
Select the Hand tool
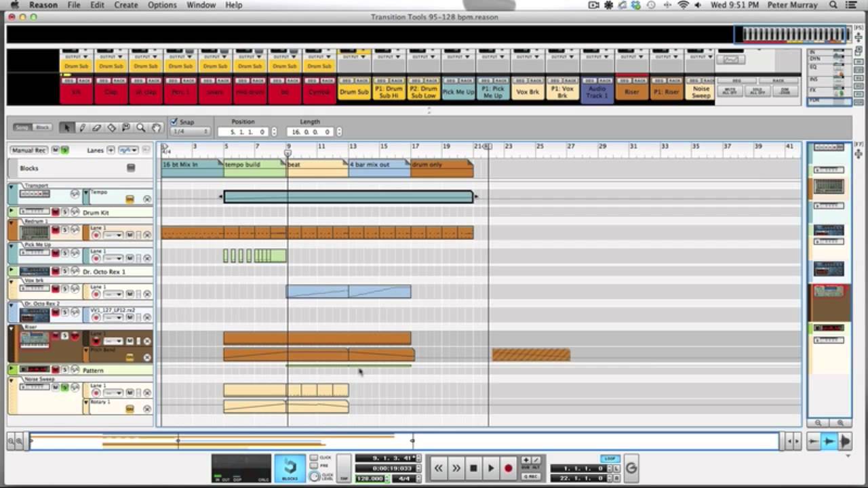tap(156, 127)
